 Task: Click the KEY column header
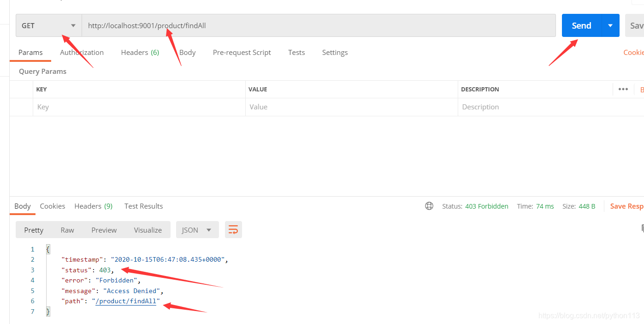click(x=41, y=90)
